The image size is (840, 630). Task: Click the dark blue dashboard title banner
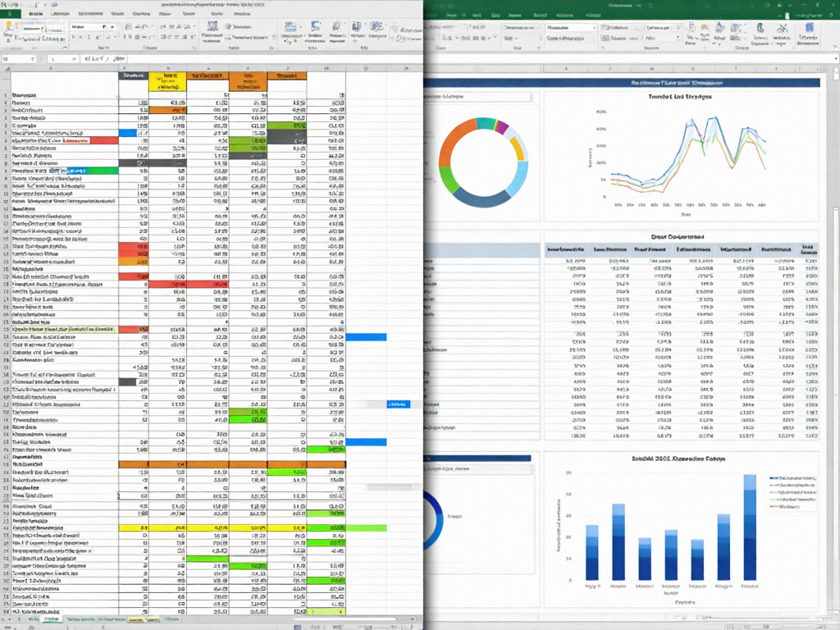622,83
